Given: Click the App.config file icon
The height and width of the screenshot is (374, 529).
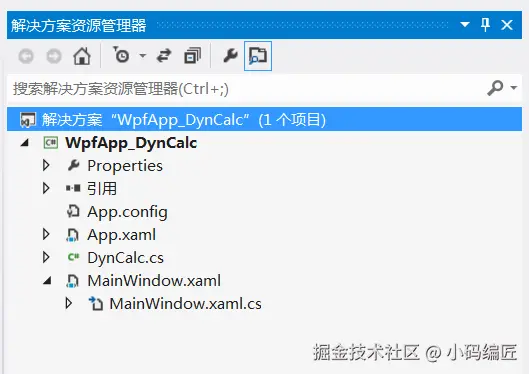Looking at the screenshot, I should click(73, 211).
